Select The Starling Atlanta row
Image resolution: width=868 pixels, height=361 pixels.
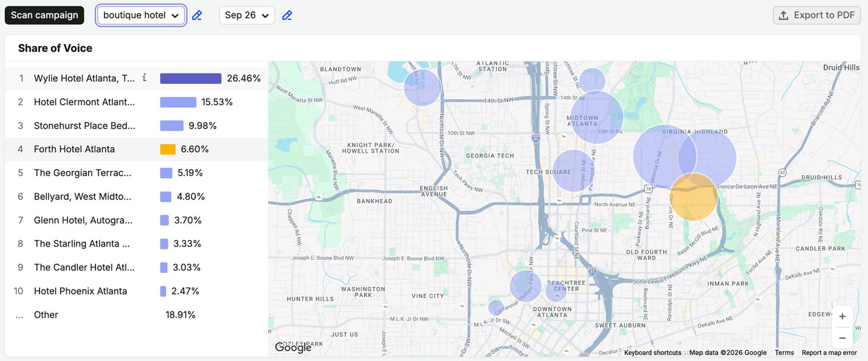(137, 244)
